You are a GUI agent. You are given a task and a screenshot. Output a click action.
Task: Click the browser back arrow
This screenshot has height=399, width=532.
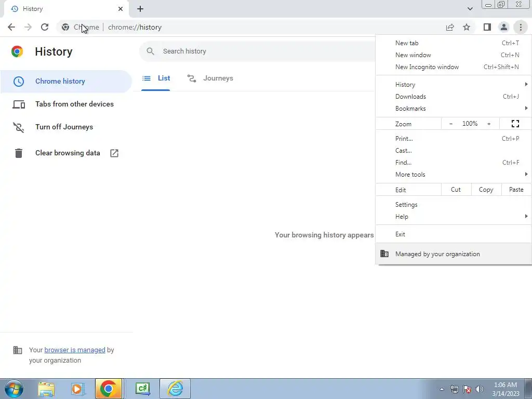(x=11, y=27)
